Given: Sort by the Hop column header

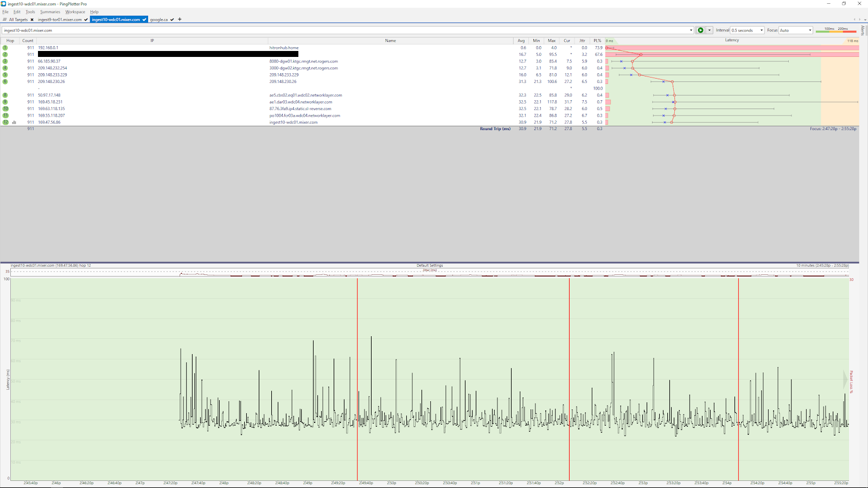Looking at the screenshot, I should (x=10, y=41).
